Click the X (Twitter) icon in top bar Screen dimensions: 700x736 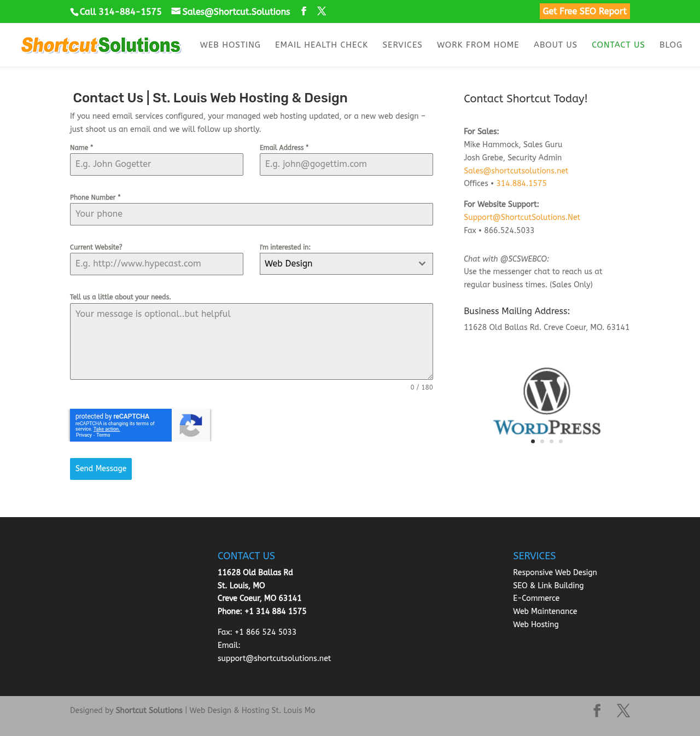tap(322, 11)
